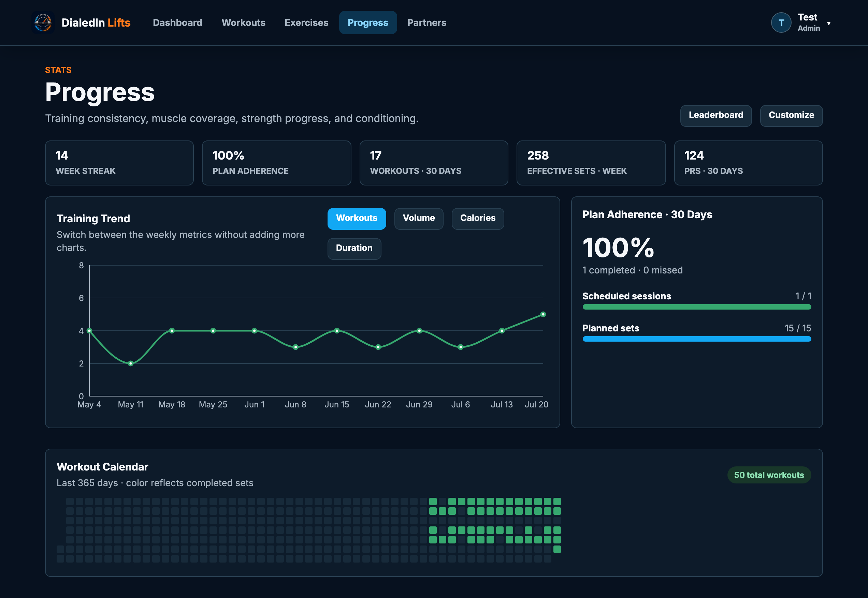
Task: Switch the trend chart to Duration
Action: (354, 249)
